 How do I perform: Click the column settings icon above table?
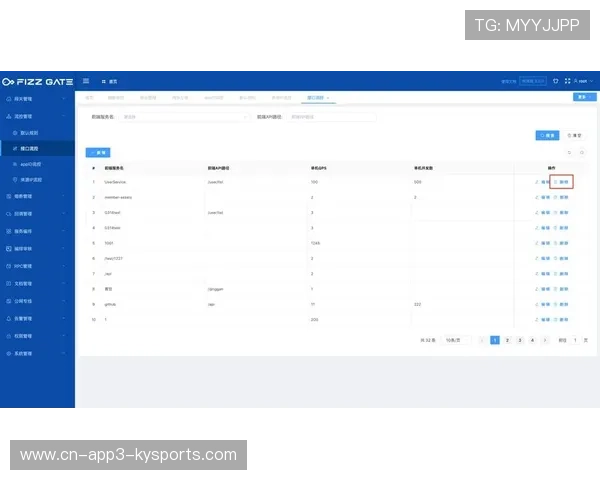pyautogui.click(x=582, y=152)
